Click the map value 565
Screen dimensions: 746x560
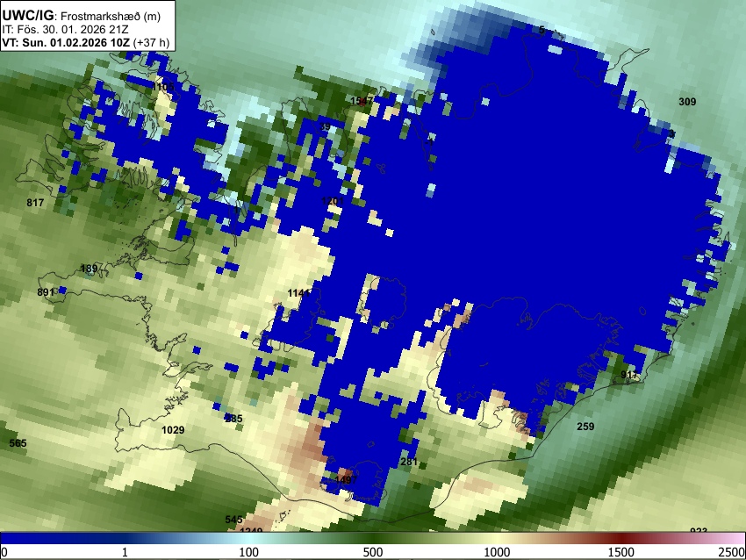[18, 443]
